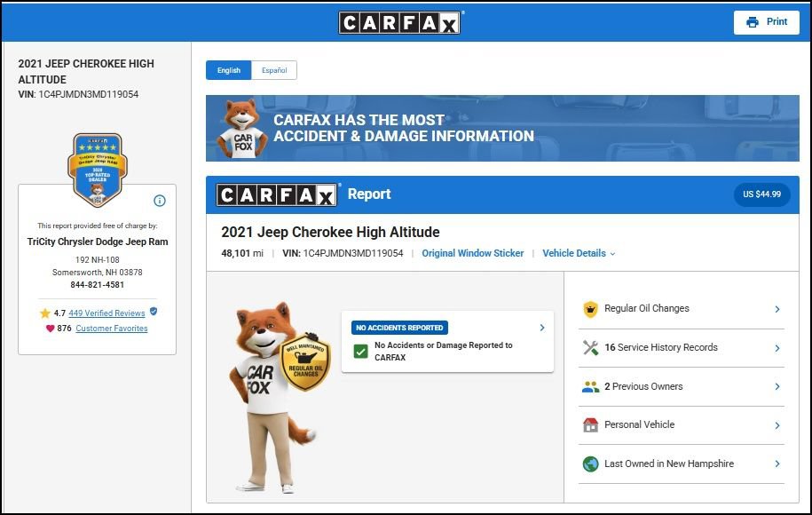
Task: Click the 2021 Jeep Cherokee High Altitude heading
Action: point(330,232)
